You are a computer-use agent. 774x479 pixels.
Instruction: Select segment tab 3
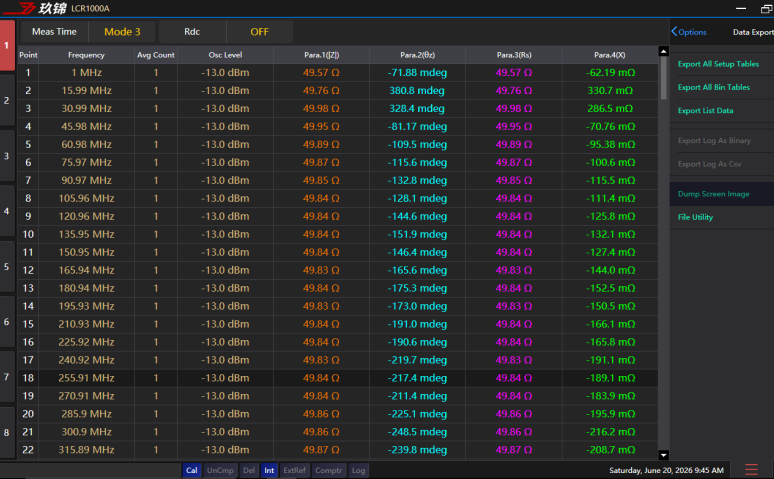[x=7, y=156]
